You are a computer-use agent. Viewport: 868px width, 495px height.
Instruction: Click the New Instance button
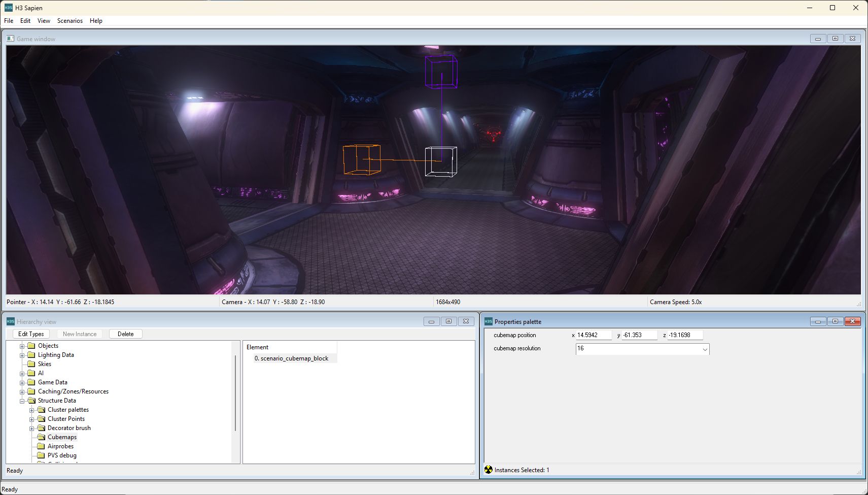coord(80,334)
